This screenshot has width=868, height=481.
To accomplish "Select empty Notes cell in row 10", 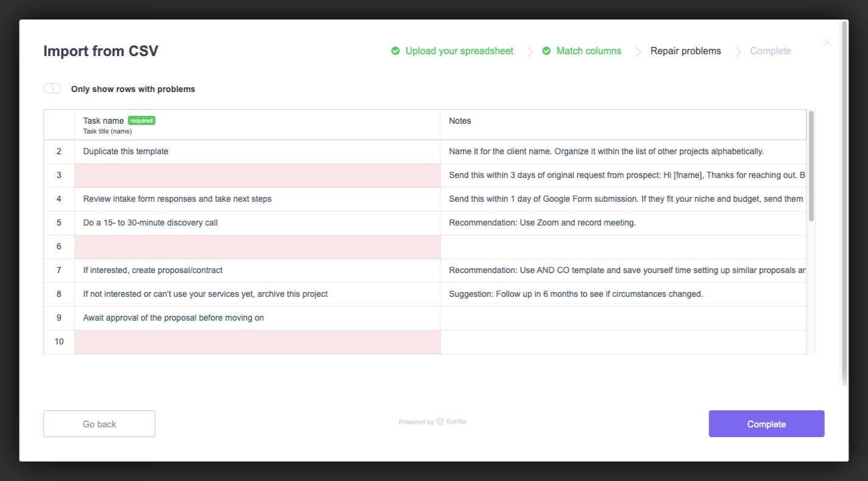I will click(x=623, y=342).
